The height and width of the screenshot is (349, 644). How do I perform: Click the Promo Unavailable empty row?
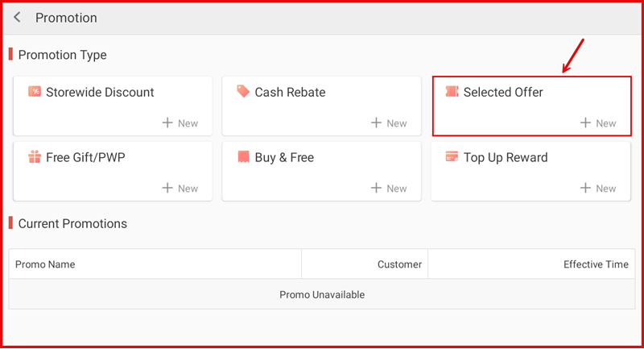coord(322,295)
